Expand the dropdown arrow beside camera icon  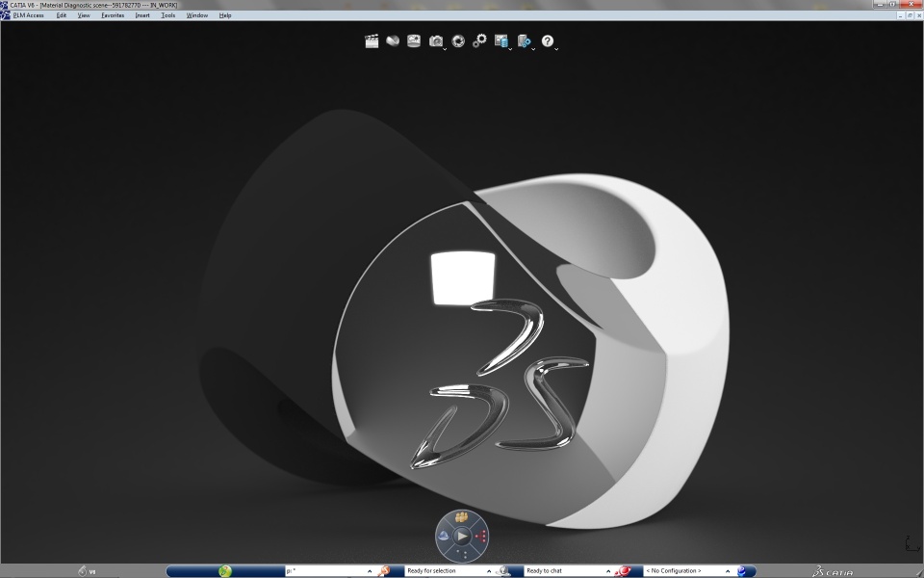[445, 49]
